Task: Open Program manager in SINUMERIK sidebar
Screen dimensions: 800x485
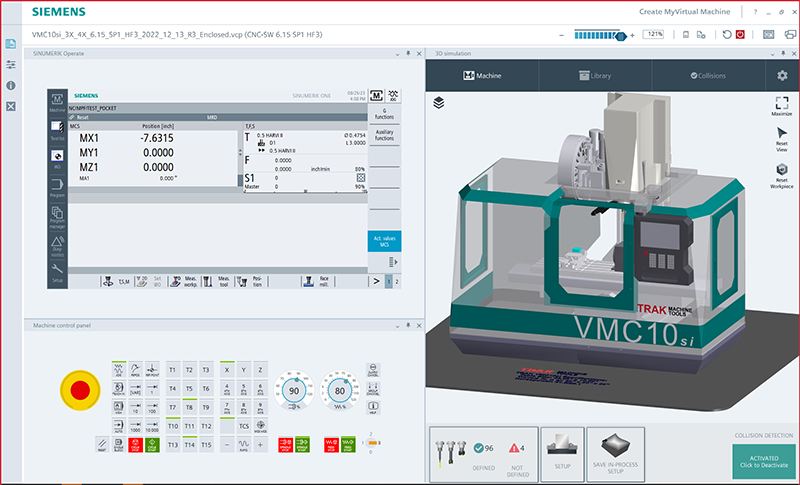Action: (x=57, y=215)
